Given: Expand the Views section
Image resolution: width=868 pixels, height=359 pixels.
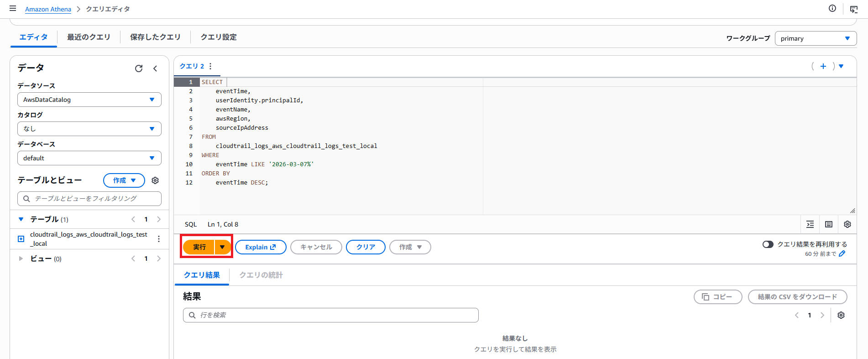Looking at the screenshot, I should (21, 259).
